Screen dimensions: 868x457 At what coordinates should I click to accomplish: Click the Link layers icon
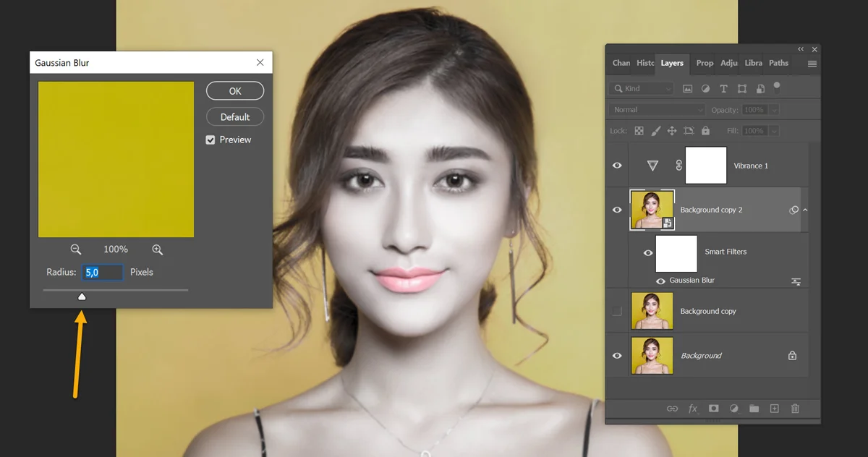(672, 409)
